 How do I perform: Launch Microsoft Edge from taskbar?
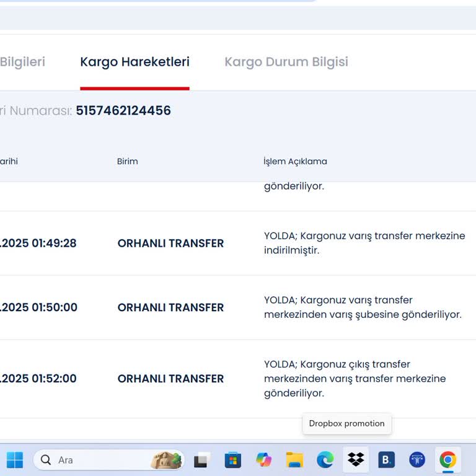point(325,460)
